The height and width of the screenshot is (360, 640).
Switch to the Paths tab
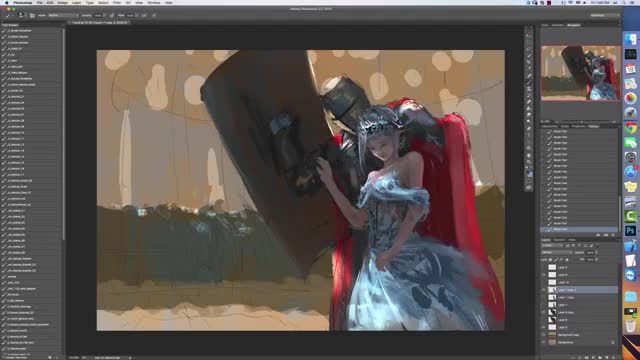tap(572, 240)
